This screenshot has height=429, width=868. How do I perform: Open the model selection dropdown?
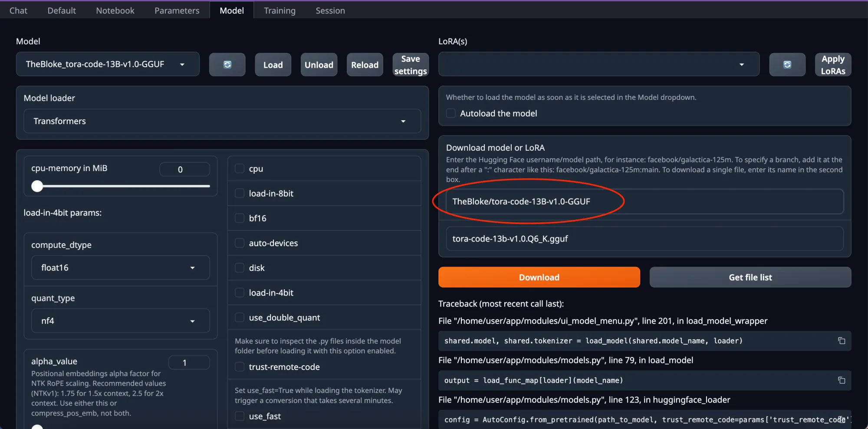click(182, 64)
